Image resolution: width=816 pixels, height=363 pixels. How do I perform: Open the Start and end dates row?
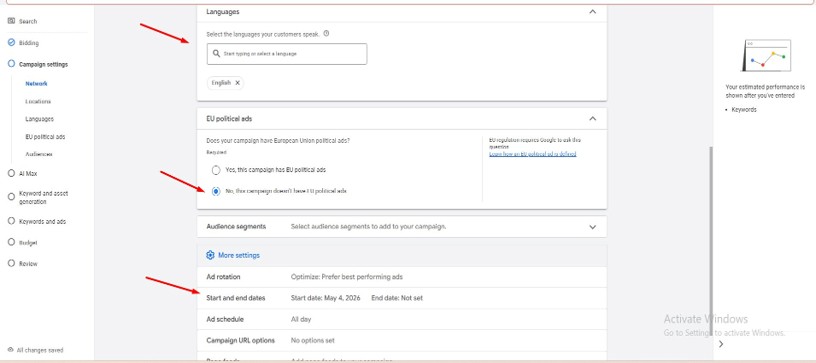pos(402,298)
